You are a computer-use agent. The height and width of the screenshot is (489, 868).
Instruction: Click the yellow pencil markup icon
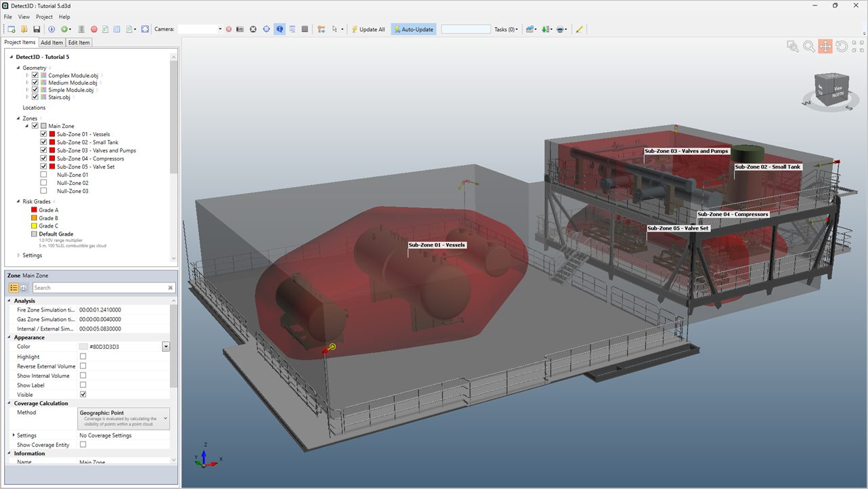580,29
